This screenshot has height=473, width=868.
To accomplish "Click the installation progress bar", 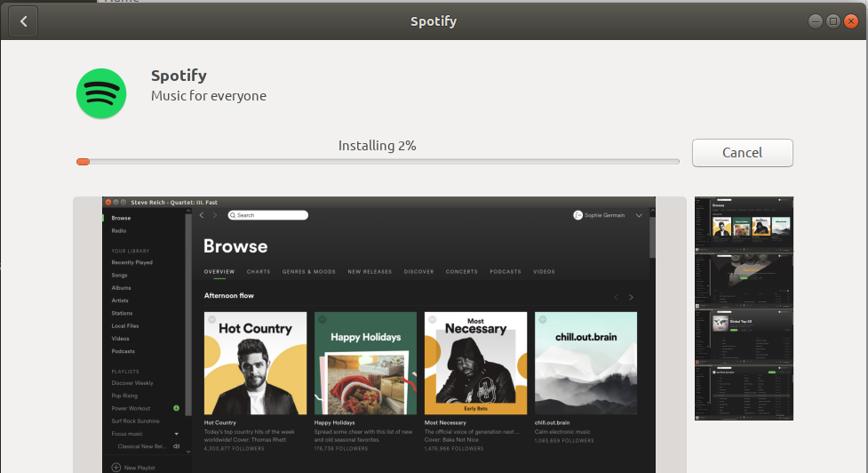I will [378, 162].
